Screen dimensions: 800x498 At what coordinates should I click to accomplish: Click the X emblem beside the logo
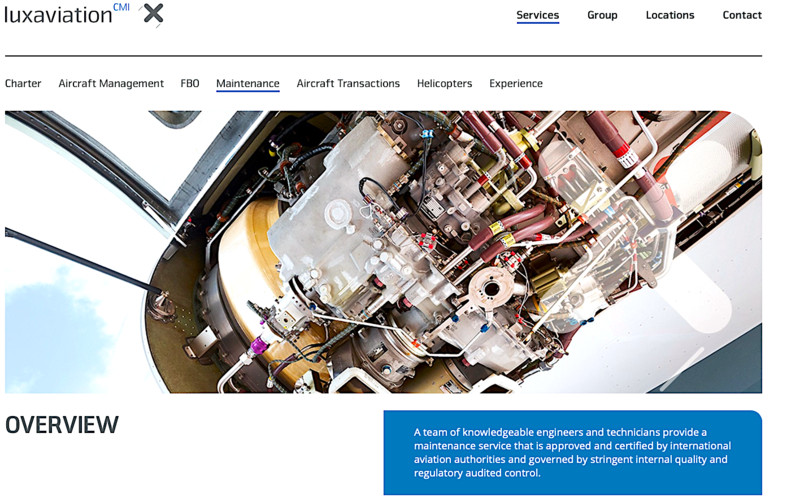tap(153, 14)
